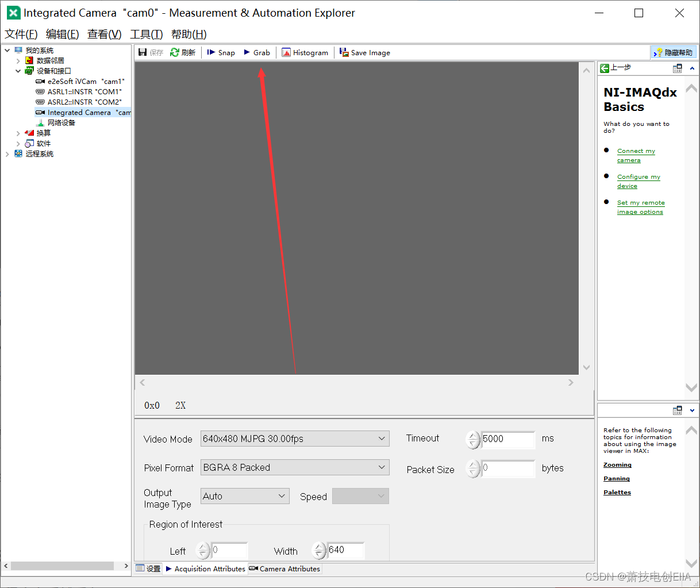The height and width of the screenshot is (588, 700).
Task: Click the tree pane horizontal scrollbar
Action: pyautogui.click(x=62, y=566)
